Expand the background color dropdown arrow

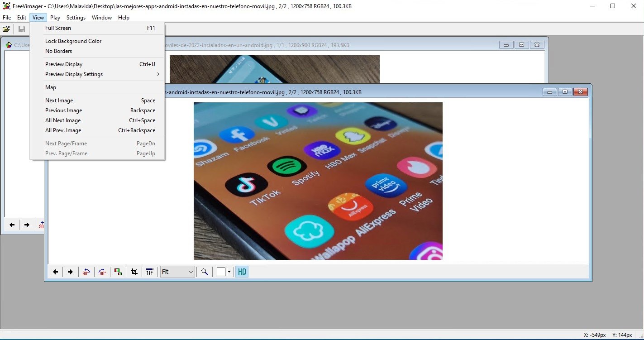coord(229,272)
